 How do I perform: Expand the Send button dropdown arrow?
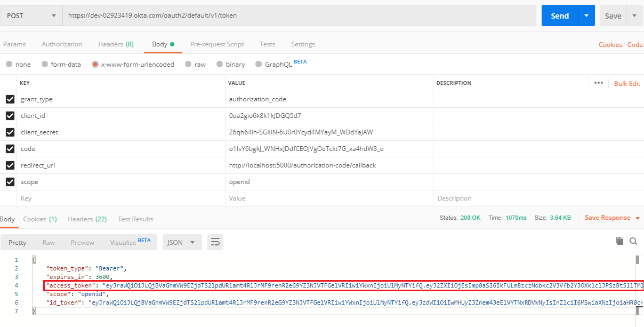pos(586,16)
